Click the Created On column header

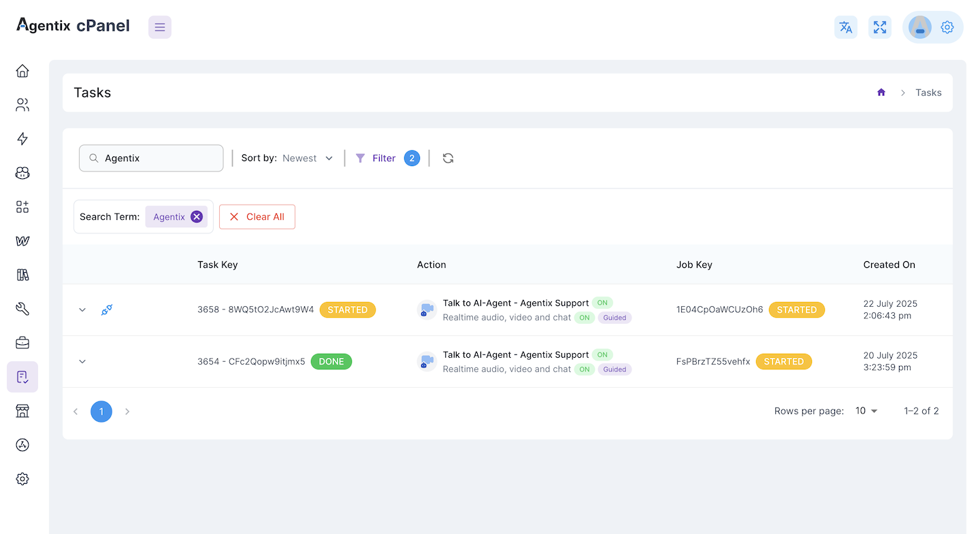click(889, 265)
